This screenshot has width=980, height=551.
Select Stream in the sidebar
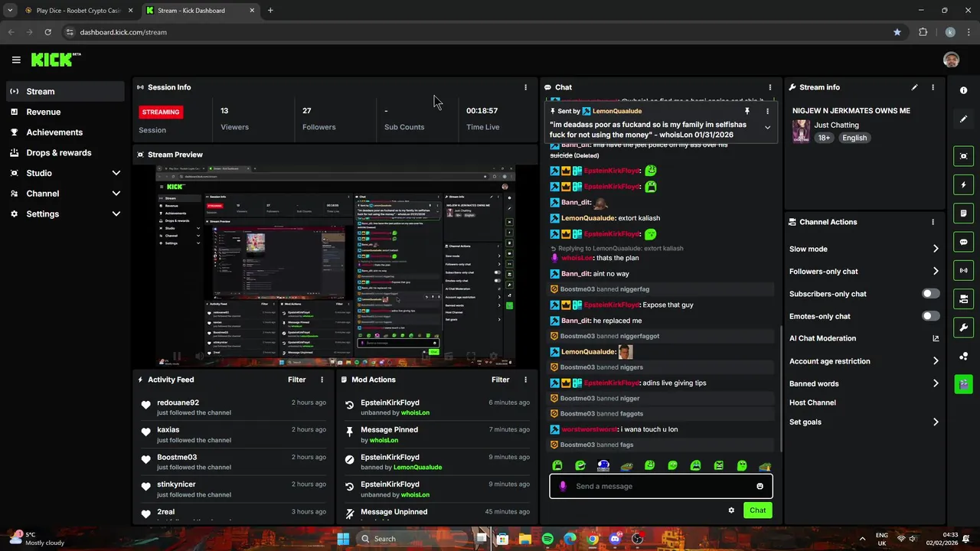click(65, 91)
